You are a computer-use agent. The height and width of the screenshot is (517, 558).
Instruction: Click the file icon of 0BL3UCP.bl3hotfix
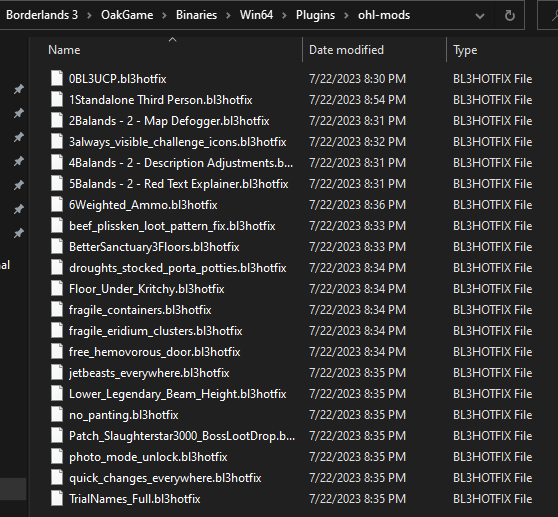[57, 78]
